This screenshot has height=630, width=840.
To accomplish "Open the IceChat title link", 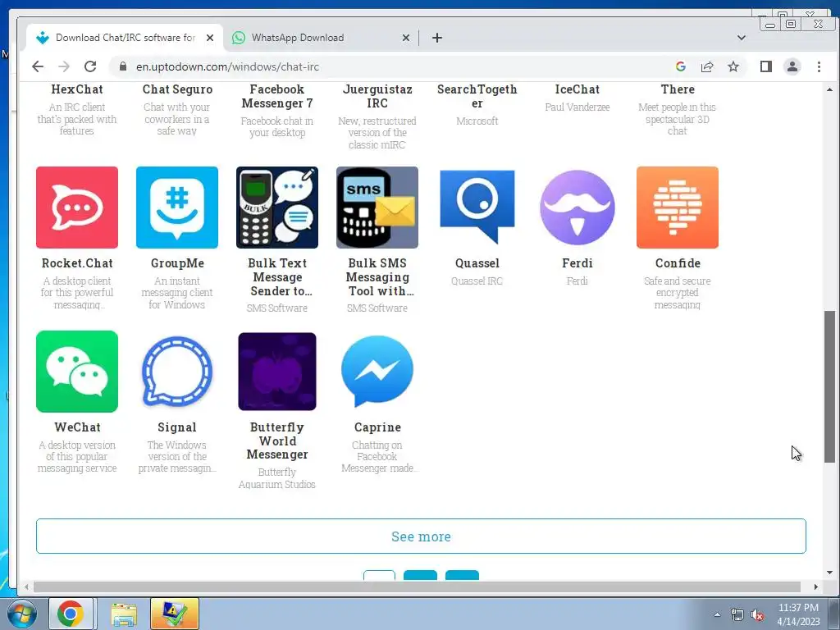I will click(x=577, y=89).
